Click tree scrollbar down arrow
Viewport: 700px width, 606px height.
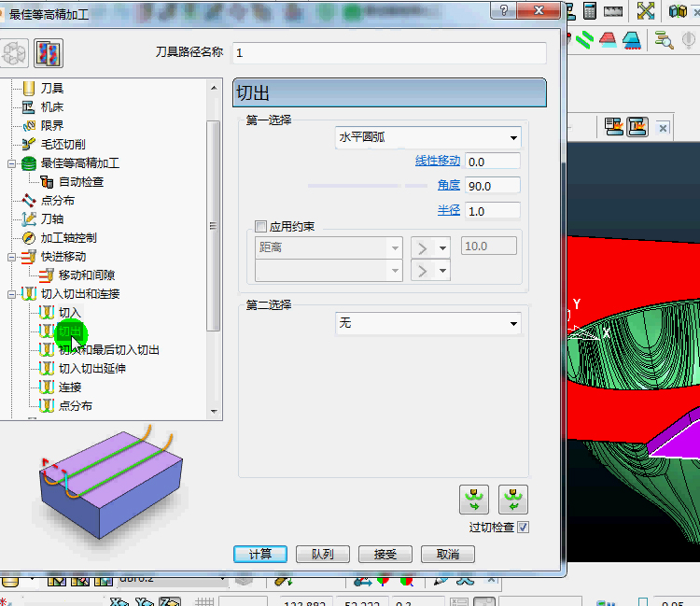click(x=215, y=412)
